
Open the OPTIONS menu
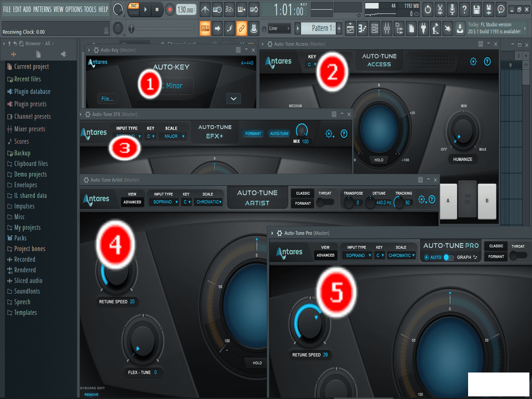(x=74, y=9)
